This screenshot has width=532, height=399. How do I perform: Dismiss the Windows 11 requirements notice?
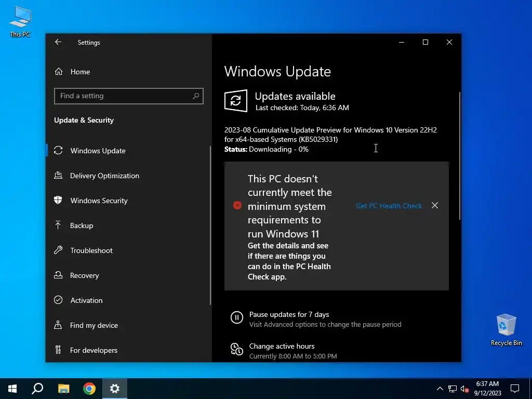pos(435,206)
